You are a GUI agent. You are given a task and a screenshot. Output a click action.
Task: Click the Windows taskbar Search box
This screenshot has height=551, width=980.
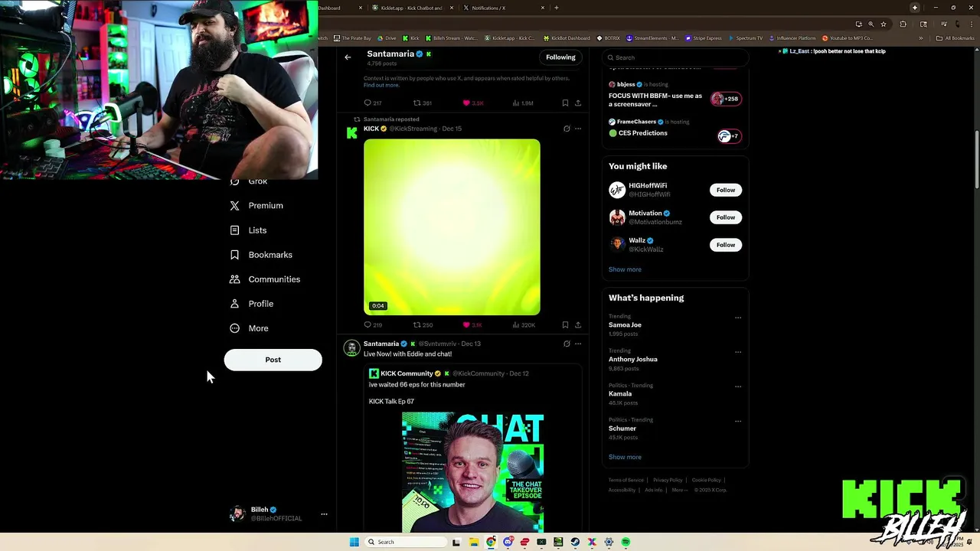tap(406, 542)
